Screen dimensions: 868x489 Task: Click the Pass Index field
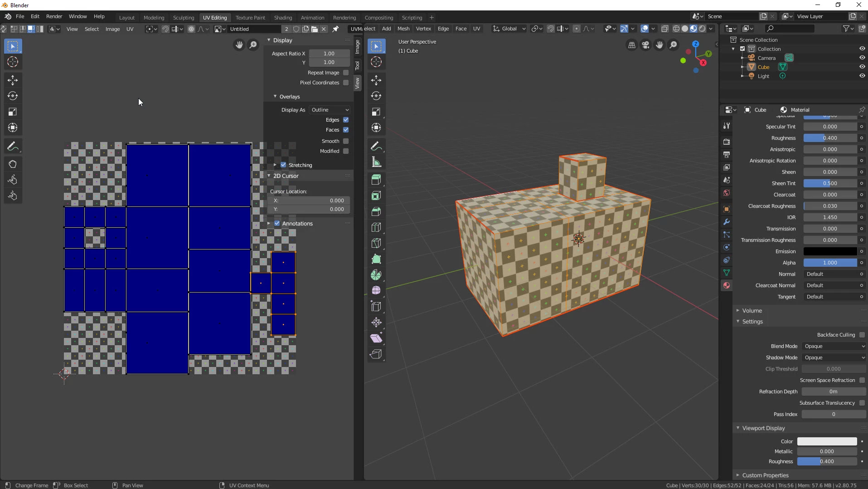tap(834, 414)
